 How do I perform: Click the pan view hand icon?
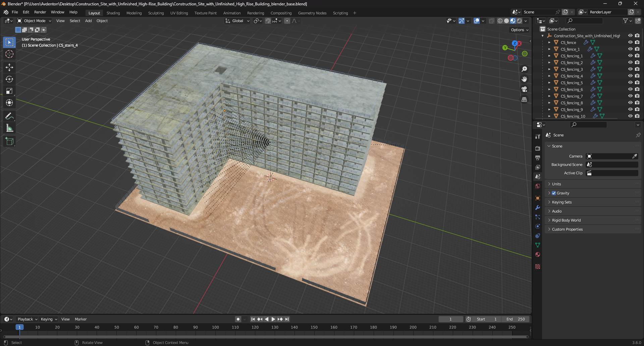(524, 79)
